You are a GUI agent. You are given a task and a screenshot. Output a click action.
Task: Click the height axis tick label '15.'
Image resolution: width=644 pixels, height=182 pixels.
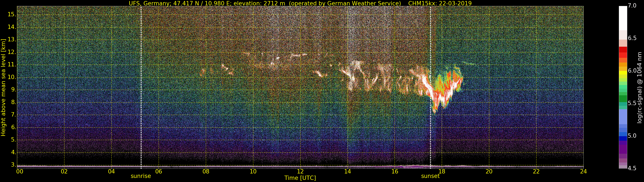(x=12, y=15)
